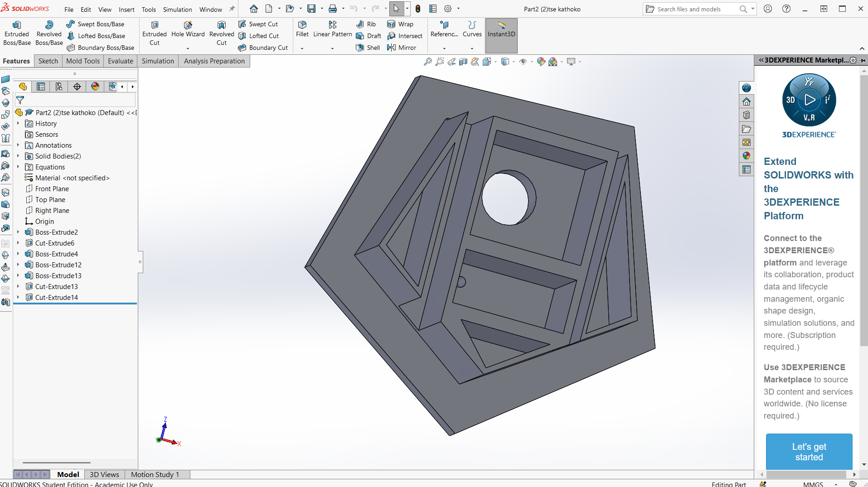This screenshot has height=487, width=868.
Task: Switch to the Analysis Preparation tab
Action: [x=214, y=61]
